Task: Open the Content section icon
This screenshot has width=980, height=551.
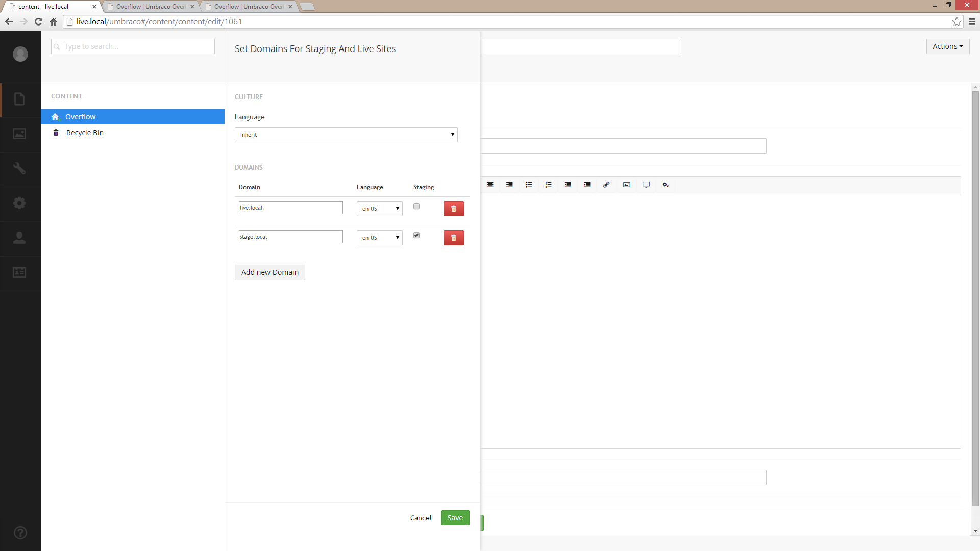Action: pyautogui.click(x=19, y=99)
